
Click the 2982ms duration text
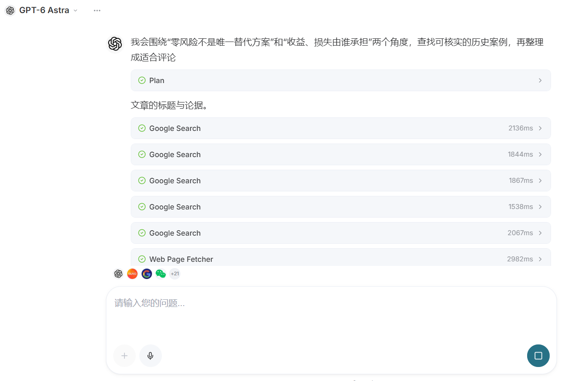(x=520, y=259)
